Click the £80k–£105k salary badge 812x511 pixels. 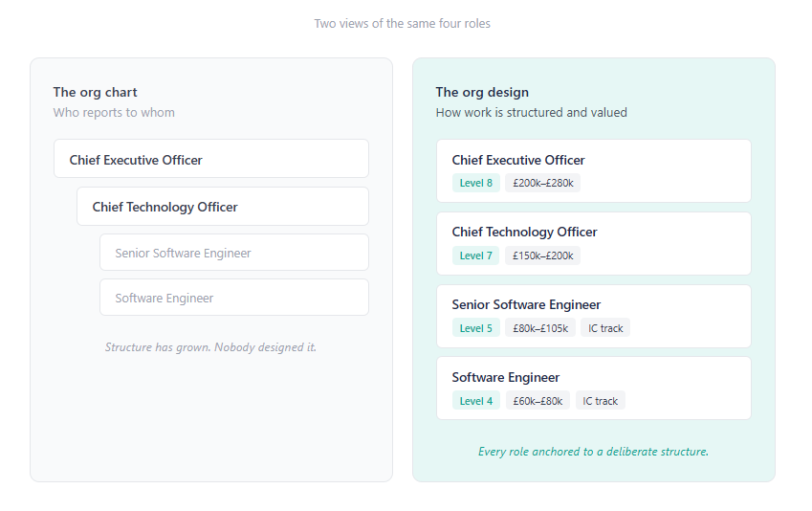pos(540,328)
